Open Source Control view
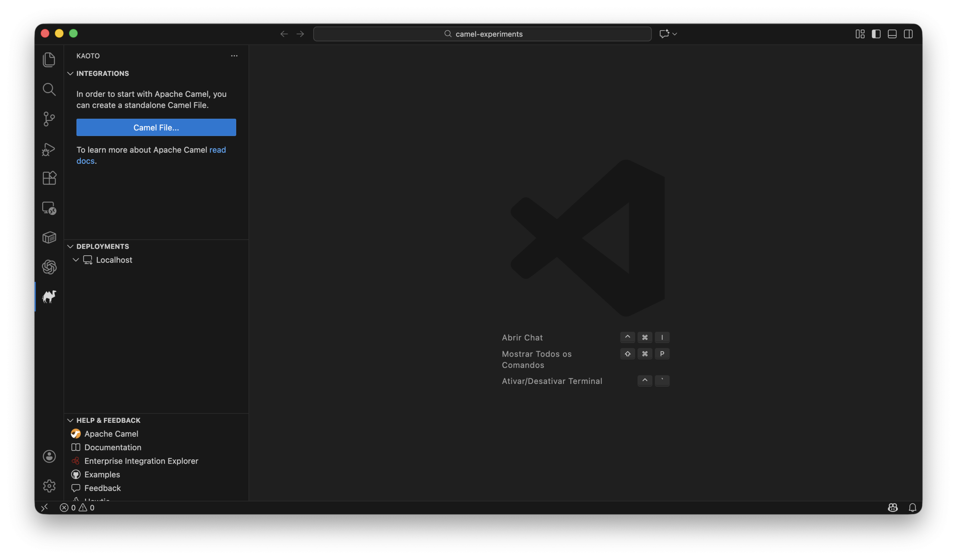Viewport: 957px width, 560px height. pos(49,119)
